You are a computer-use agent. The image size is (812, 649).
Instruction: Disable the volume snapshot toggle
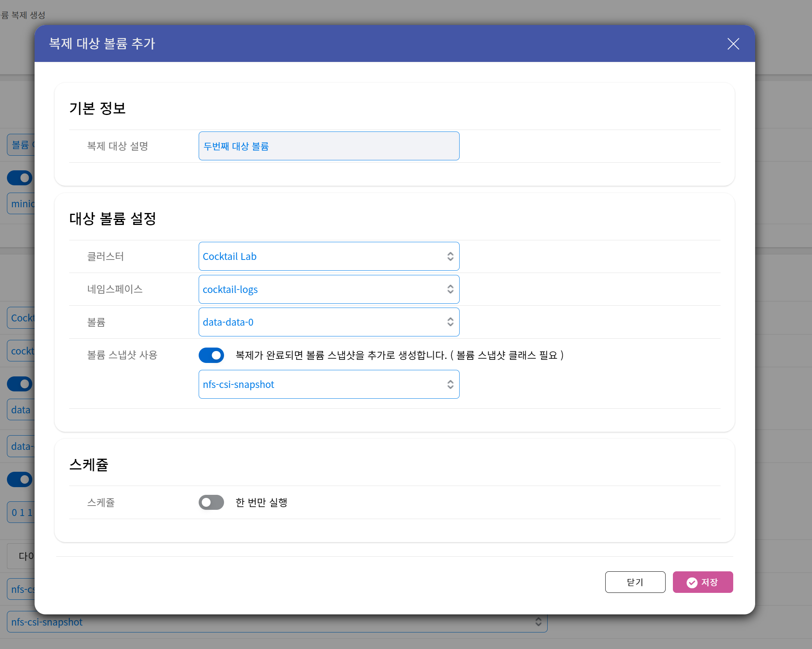pyautogui.click(x=211, y=355)
